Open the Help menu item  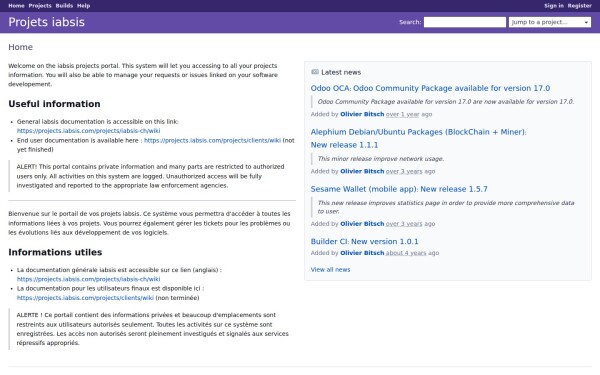(x=83, y=6)
